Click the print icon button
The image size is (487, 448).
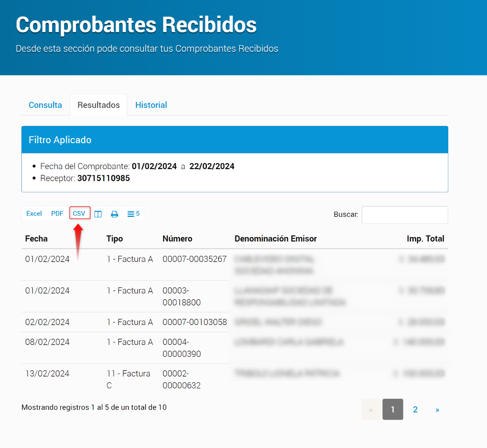(x=115, y=214)
